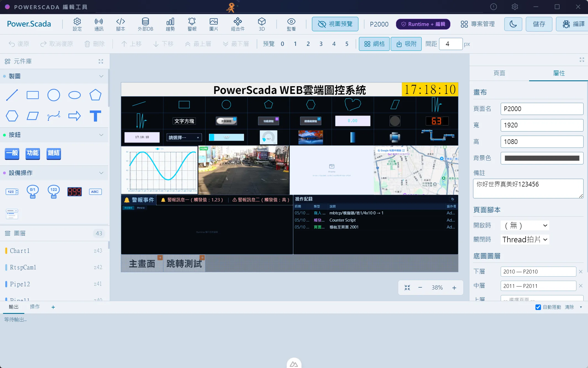The image size is (588, 368).
Task: Select preview level 0
Action: tap(282, 44)
